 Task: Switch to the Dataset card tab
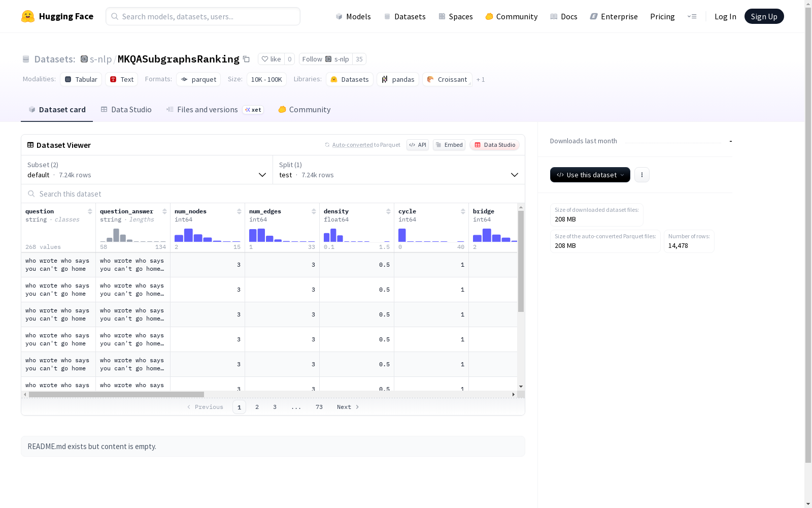[x=57, y=110]
